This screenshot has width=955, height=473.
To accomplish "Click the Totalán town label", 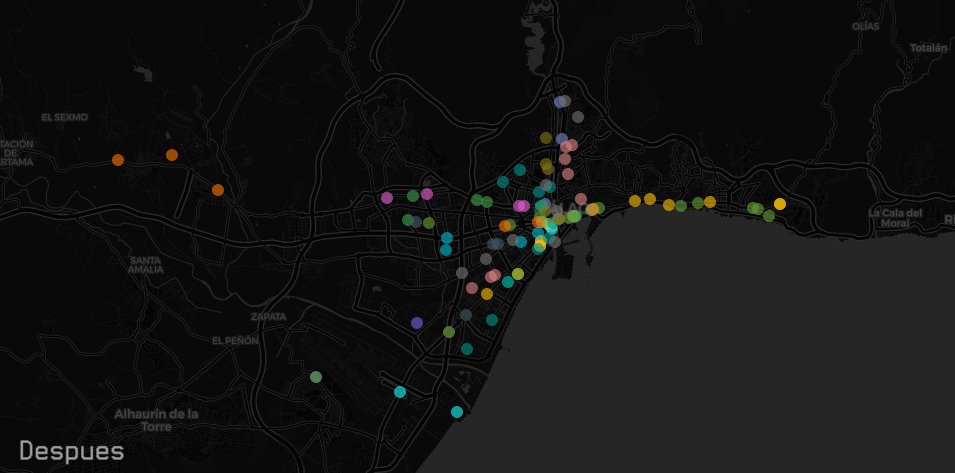I will [928, 47].
